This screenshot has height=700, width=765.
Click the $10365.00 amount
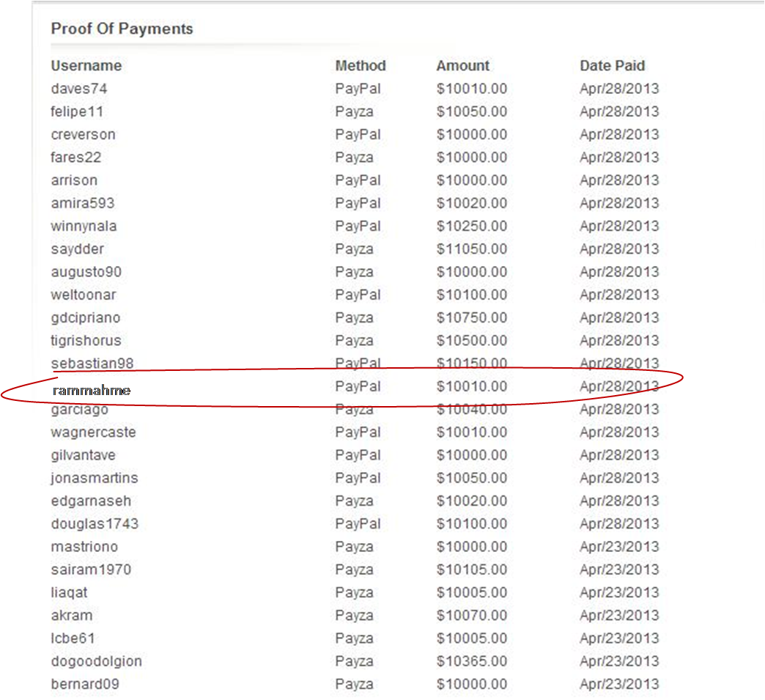point(471,661)
